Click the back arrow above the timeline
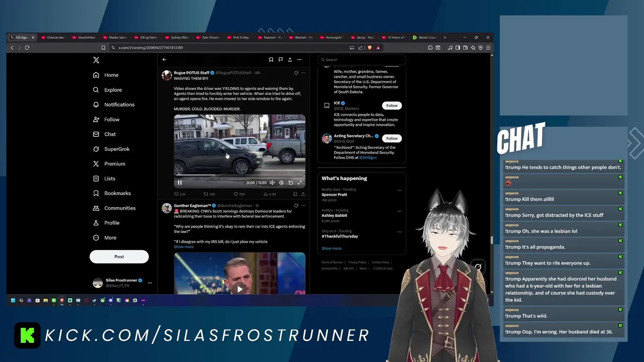 tap(164, 59)
